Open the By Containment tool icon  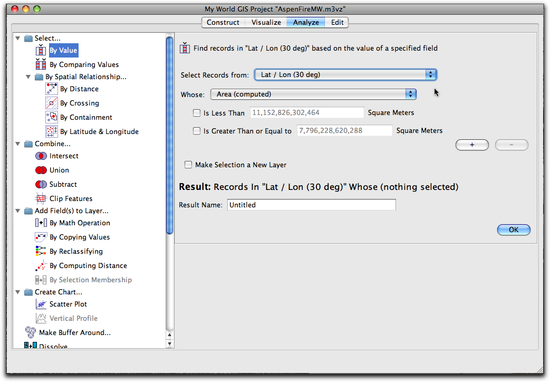pos(51,117)
